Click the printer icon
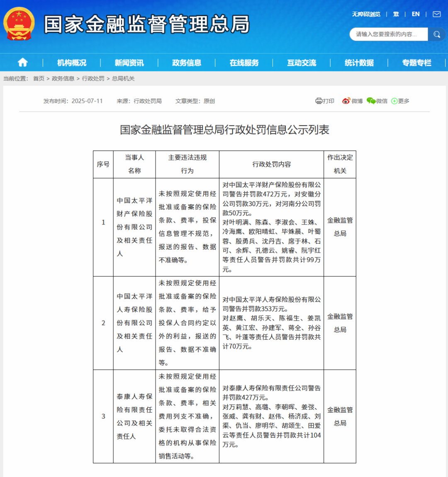Image resolution: width=448 pixels, height=477 pixels. point(319,101)
